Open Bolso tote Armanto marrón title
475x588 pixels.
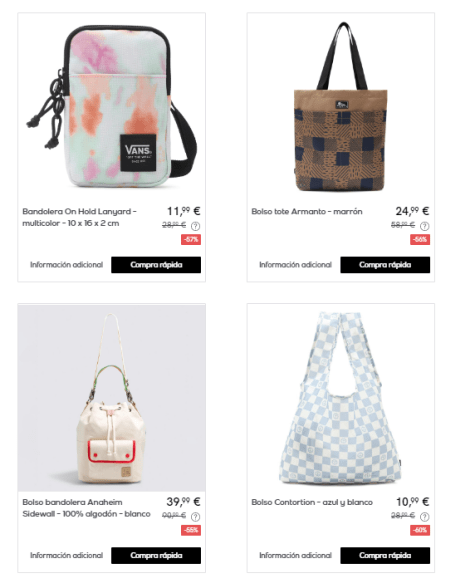307,212
